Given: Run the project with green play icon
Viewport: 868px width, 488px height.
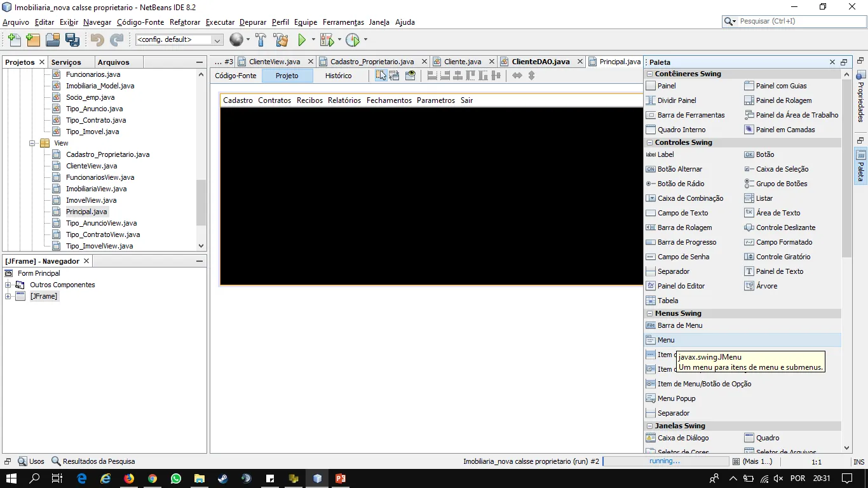Looking at the screenshot, I should click(x=302, y=40).
